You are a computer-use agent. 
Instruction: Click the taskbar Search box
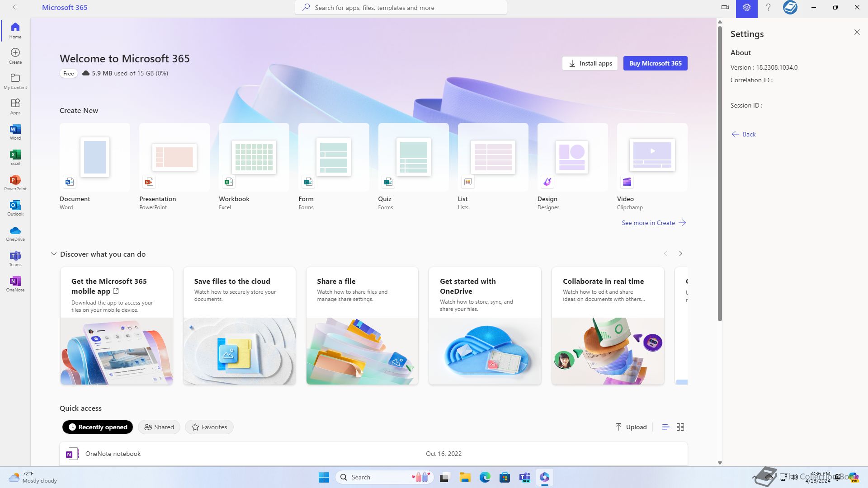click(385, 477)
